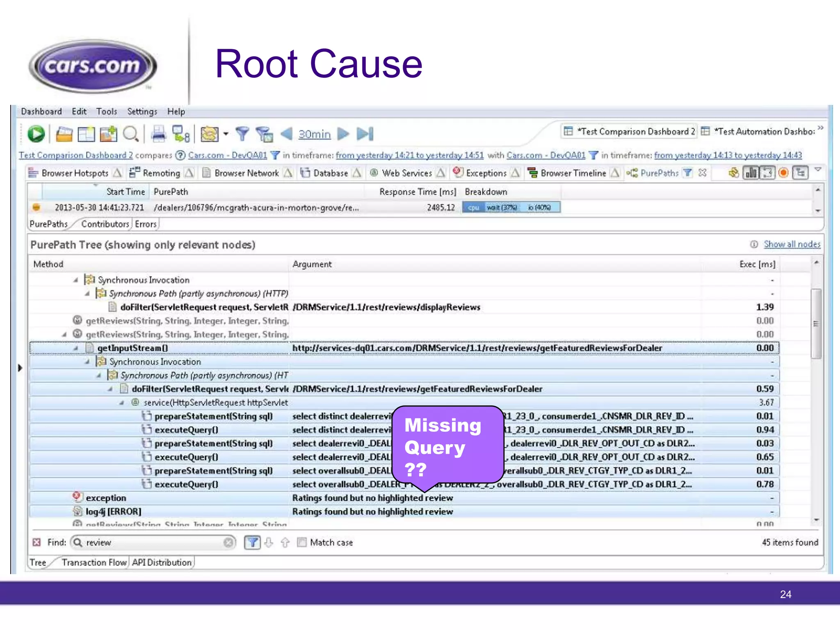Viewport: 840px width, 630px height.
Task: Jump to latest timeframe arrow
Action: (x=365, y=134)
